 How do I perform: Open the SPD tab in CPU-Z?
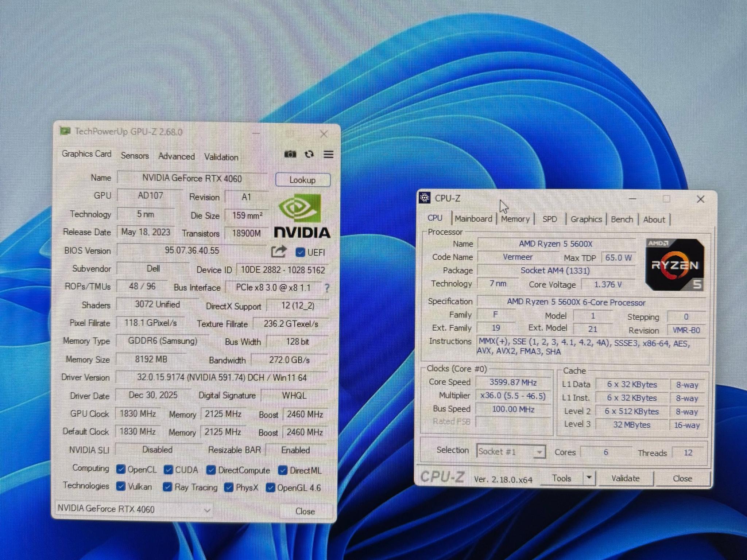(x=550, y=219)
